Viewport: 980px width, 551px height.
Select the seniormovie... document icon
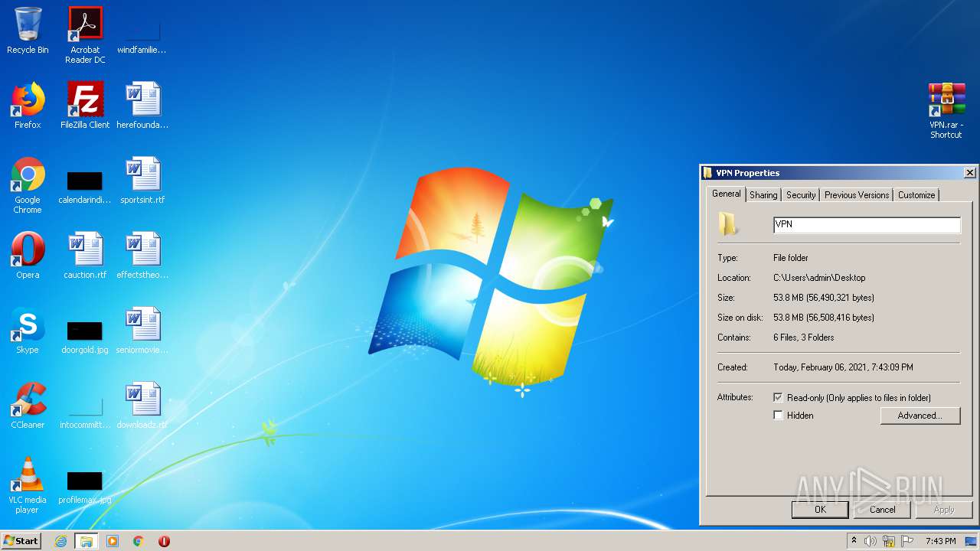(x=142, y=331)
